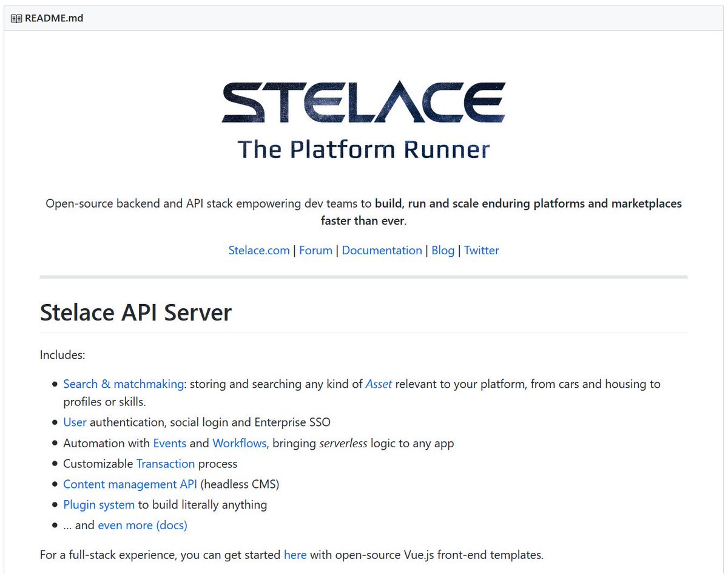The width and height of the screenshot is (728, 582).
Task: Open the Twitter link
Action: [x=481, y=250]
